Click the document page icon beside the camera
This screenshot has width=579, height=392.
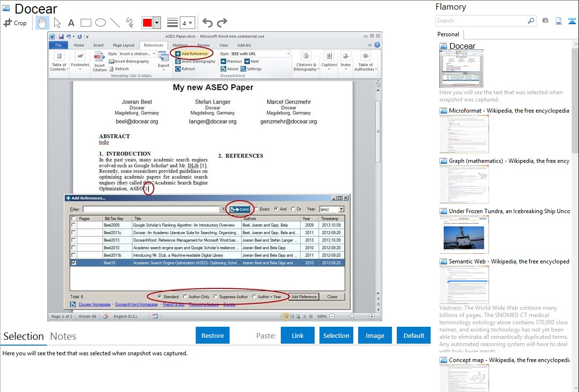559,21
